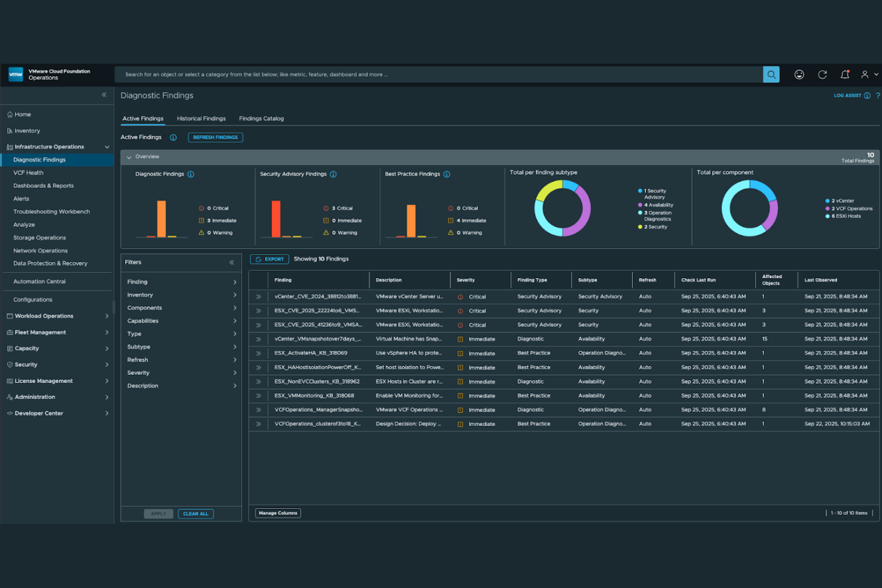Viewport: 882px width, 588px height.
Task: Open the user profile icon
Action: [866, 74]
